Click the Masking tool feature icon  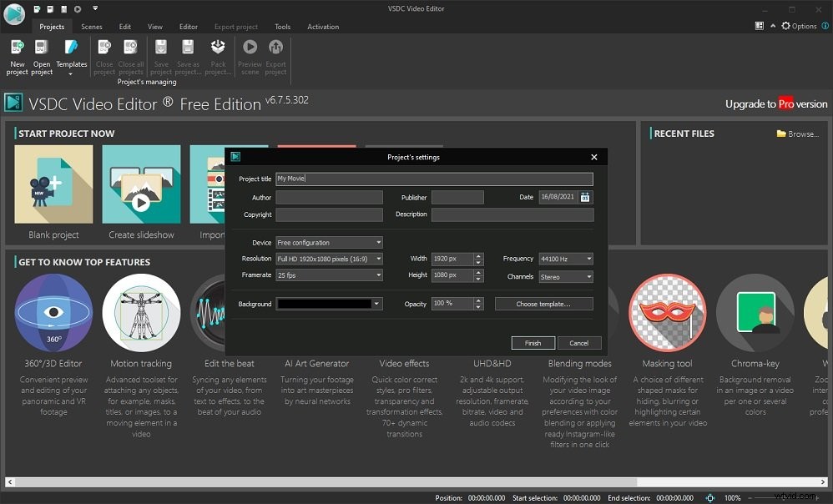[x=667, y=313]
